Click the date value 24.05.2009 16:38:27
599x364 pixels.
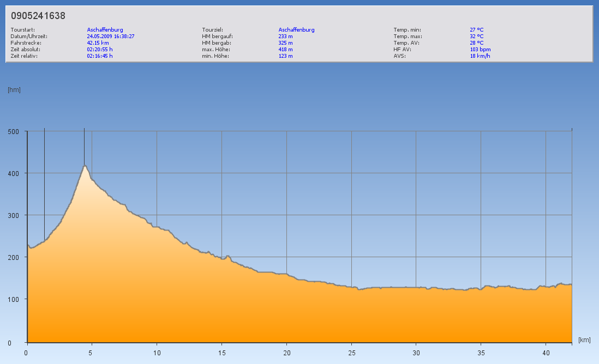click(111, 37)
